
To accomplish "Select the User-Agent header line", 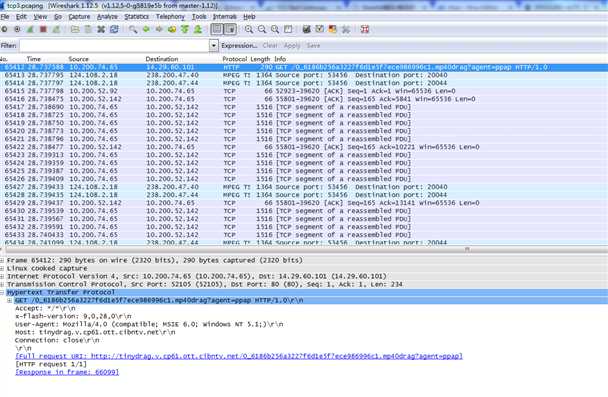I will point(149,324).
